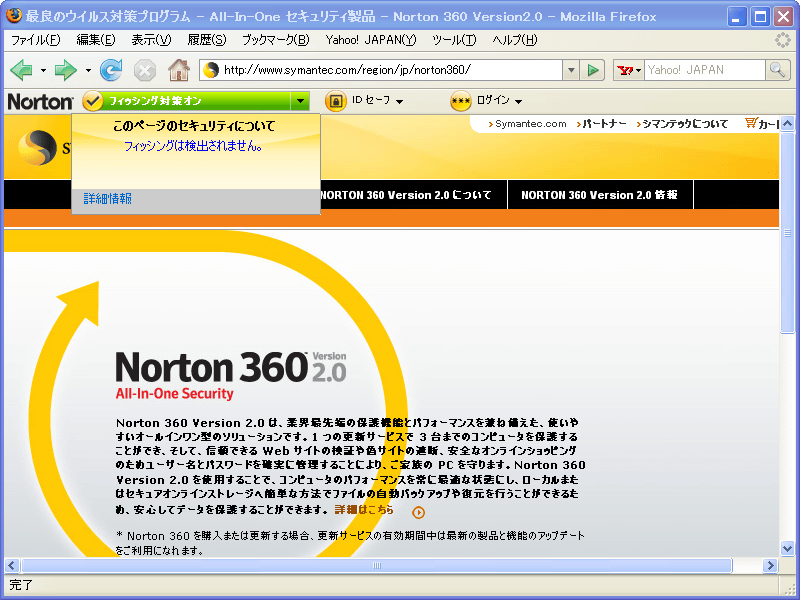Open the シマンテックについて link

pyautogui.click(x=685, y=123)
